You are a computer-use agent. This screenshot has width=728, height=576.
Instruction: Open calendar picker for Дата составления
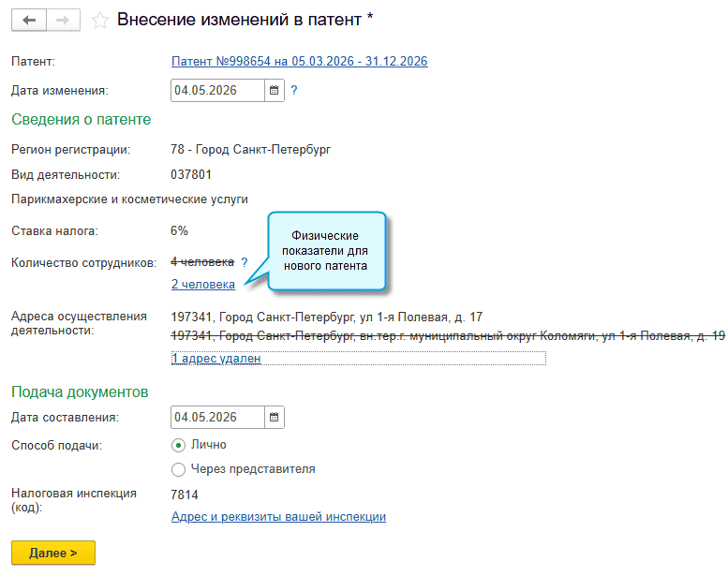[275, 417]
